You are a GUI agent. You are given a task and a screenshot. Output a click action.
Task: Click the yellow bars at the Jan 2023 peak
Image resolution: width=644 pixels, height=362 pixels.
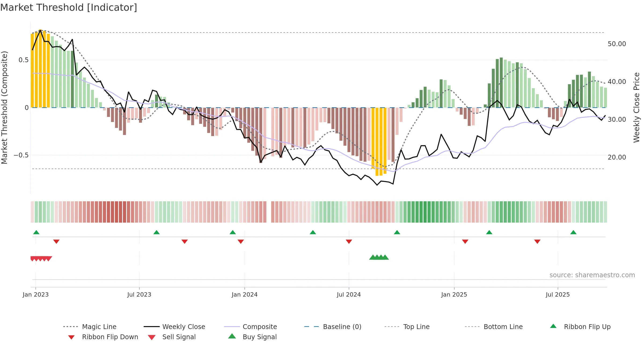coord(40,69)
